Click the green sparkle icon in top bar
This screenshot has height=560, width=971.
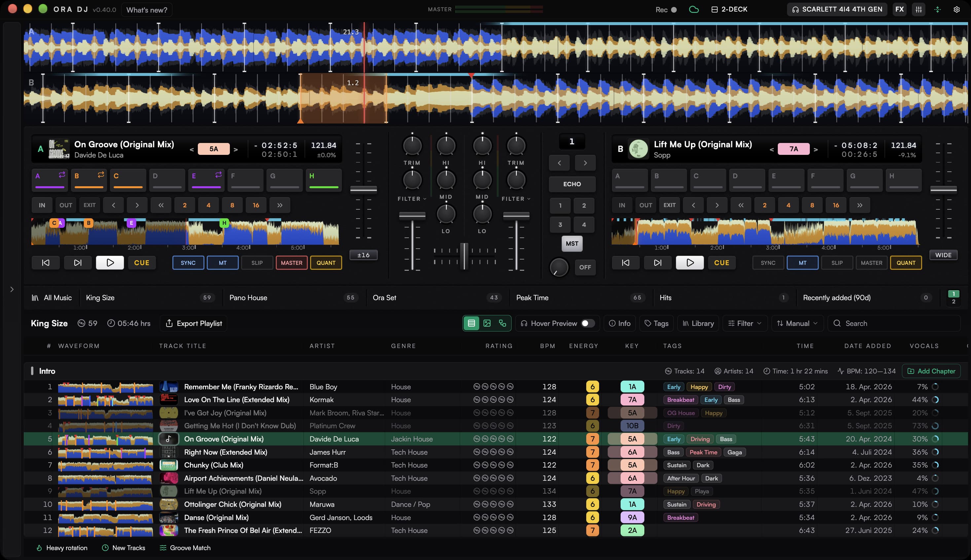(938, 9)
